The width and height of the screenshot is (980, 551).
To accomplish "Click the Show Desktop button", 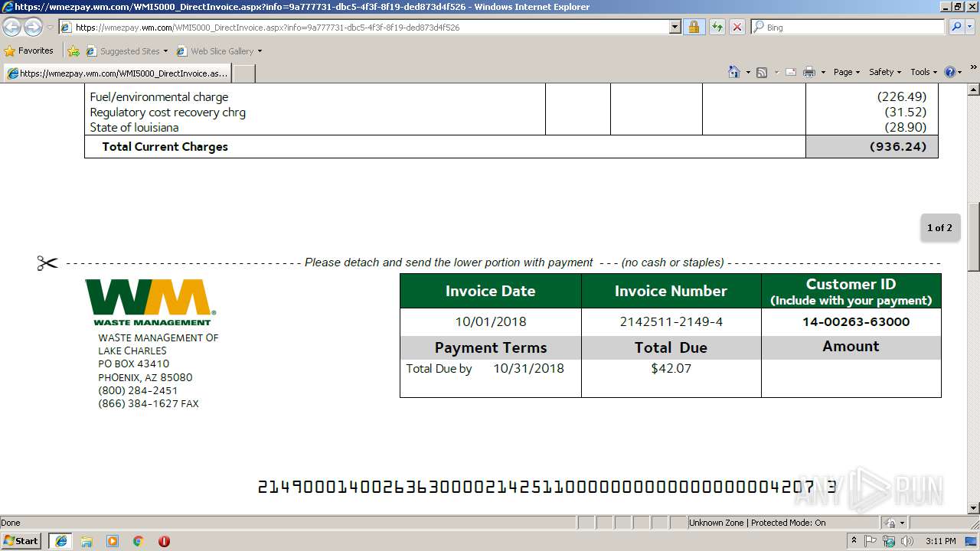I will coord(972,541).
